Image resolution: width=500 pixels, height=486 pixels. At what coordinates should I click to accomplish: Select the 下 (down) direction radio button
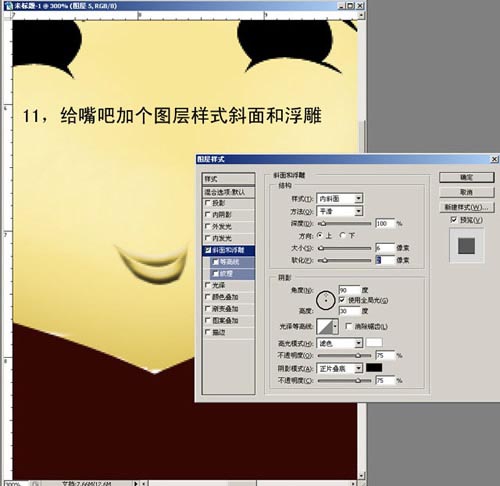(x=342, y=236)
